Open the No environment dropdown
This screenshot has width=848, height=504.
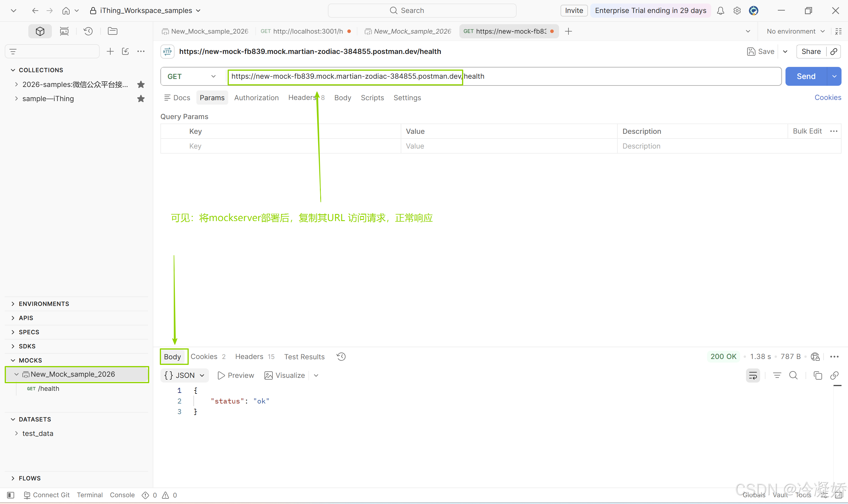(796, 31)
